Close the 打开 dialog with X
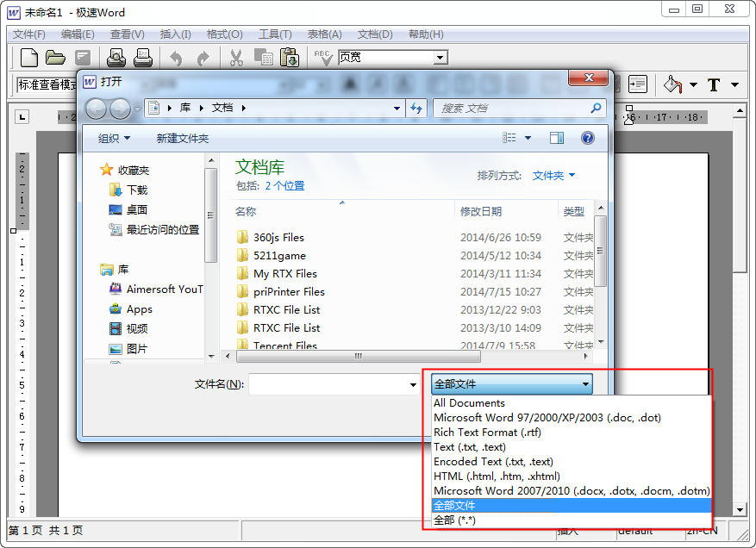 coord(588,78)
